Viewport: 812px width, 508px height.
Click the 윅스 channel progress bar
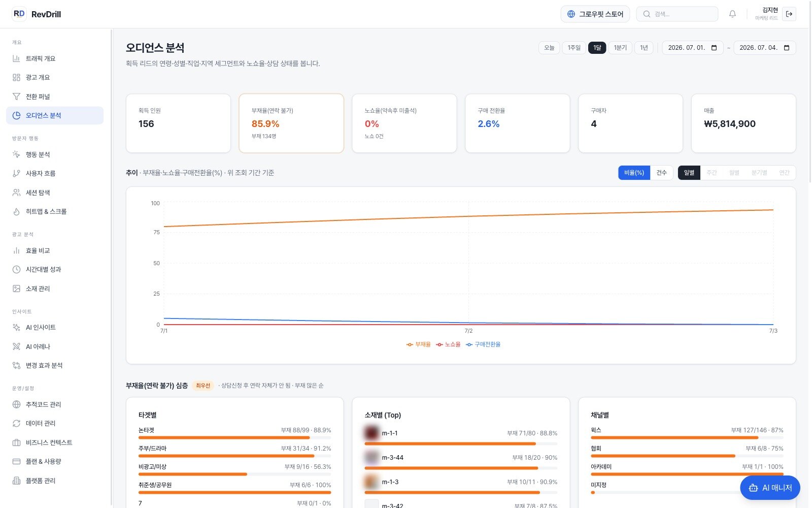click(687, 437)
